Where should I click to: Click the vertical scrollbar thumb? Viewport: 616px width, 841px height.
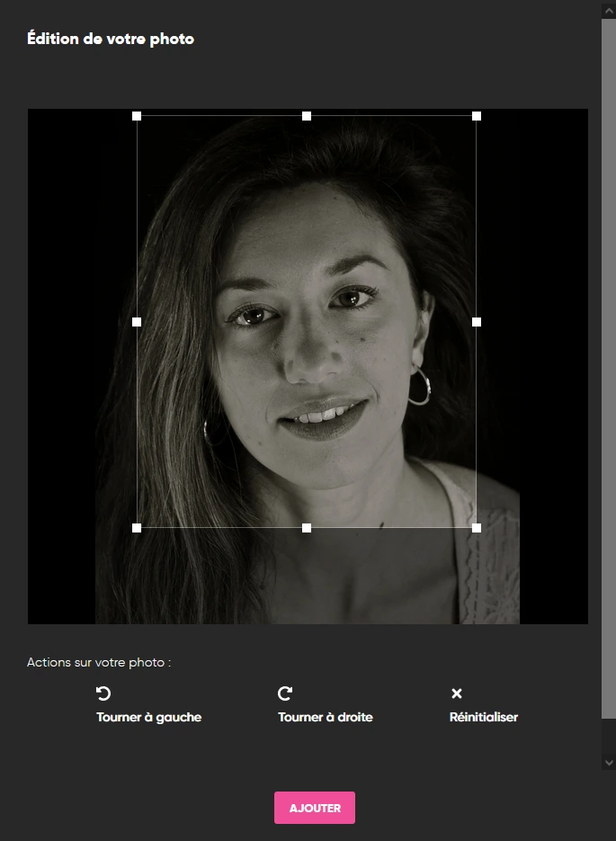(x=609, y=369)
